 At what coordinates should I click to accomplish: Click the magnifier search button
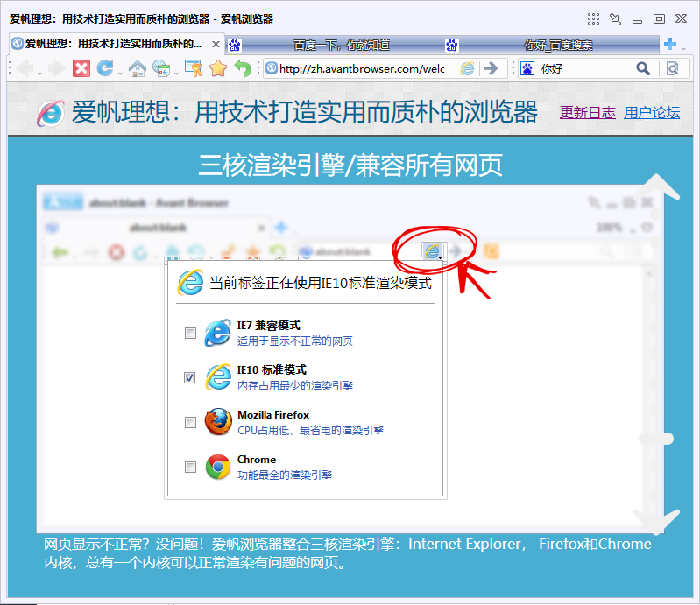pyautogui.click(x=643, y=68)
